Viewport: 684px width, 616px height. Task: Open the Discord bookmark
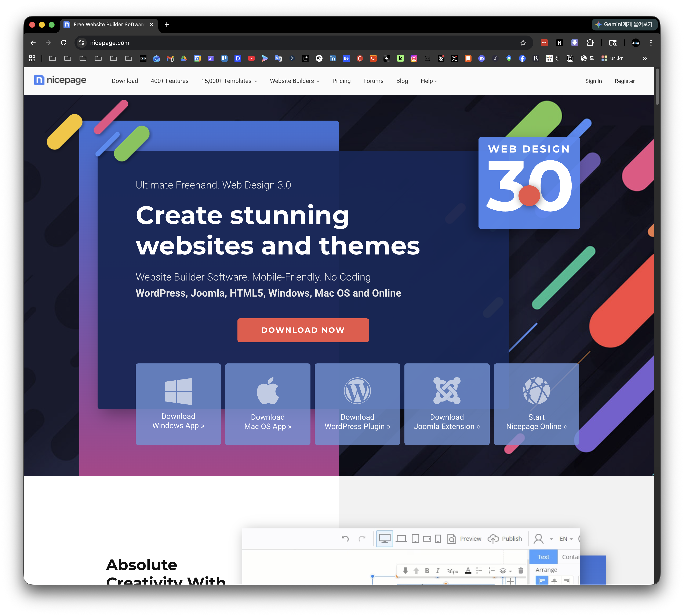(481, 59)
